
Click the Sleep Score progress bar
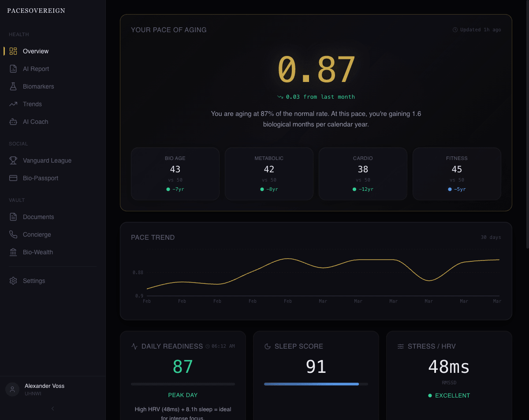(316, 384)
